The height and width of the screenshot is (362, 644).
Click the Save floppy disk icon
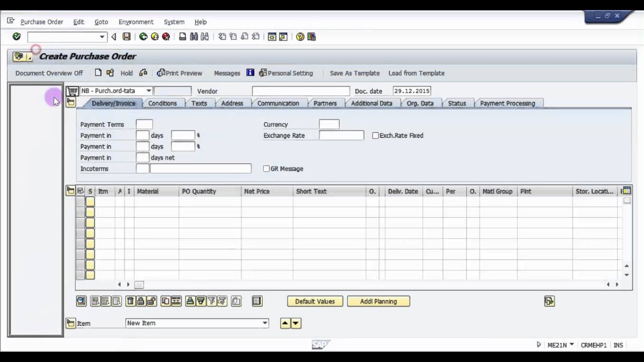tap(126, 37)
